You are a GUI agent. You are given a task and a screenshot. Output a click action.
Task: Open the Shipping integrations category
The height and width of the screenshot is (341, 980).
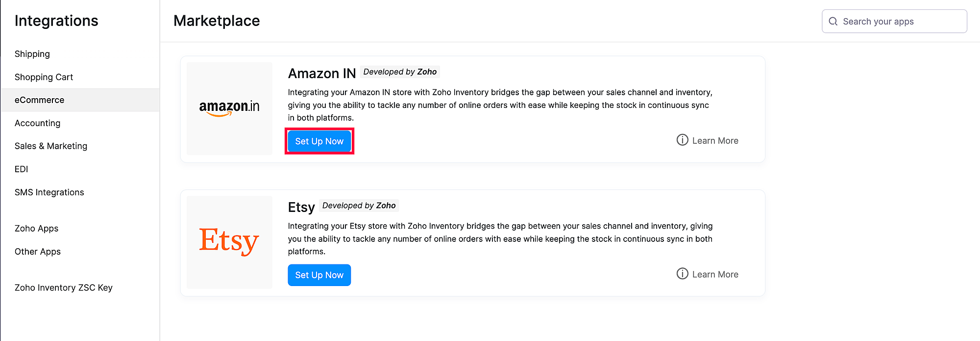coord(32,54)
